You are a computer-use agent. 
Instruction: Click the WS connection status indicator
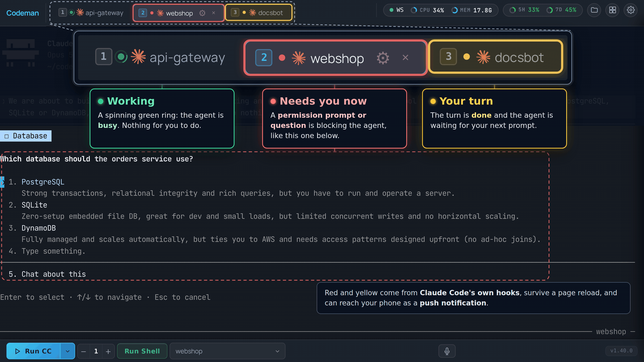click(396, 10)
